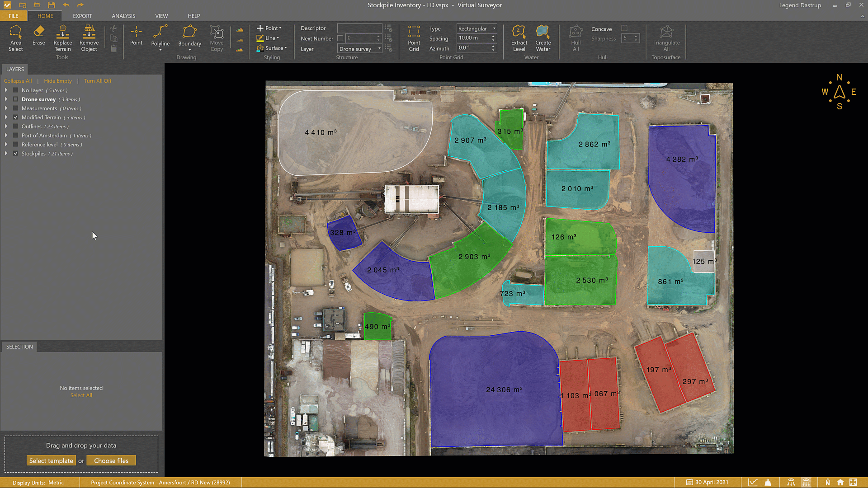Image resolution: width=868 pixels, height=488 pixels.
Task: Switch to the ANALYSIS ribbon tab
Action: 123,16
